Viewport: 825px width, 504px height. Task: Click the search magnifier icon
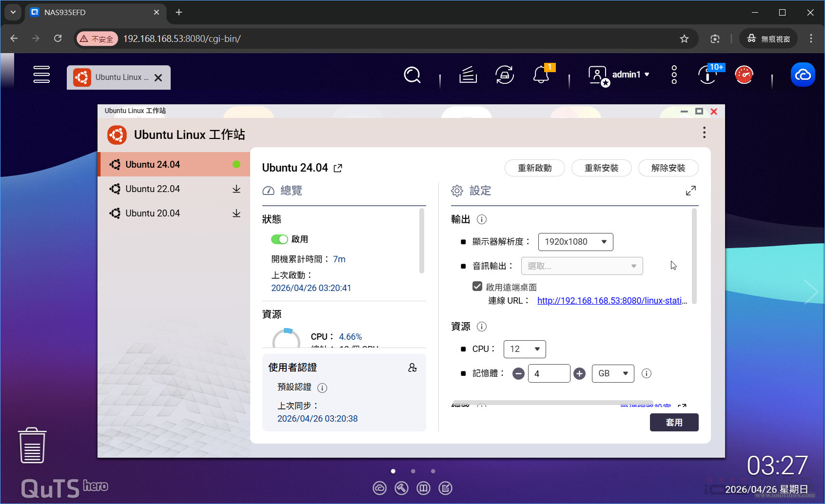tap(412, 75)
